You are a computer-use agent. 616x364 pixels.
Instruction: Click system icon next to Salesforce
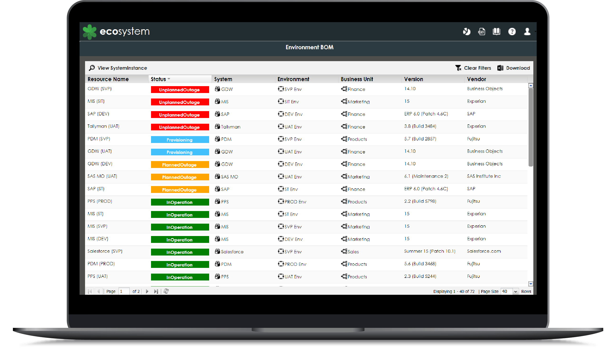[217, 251]
